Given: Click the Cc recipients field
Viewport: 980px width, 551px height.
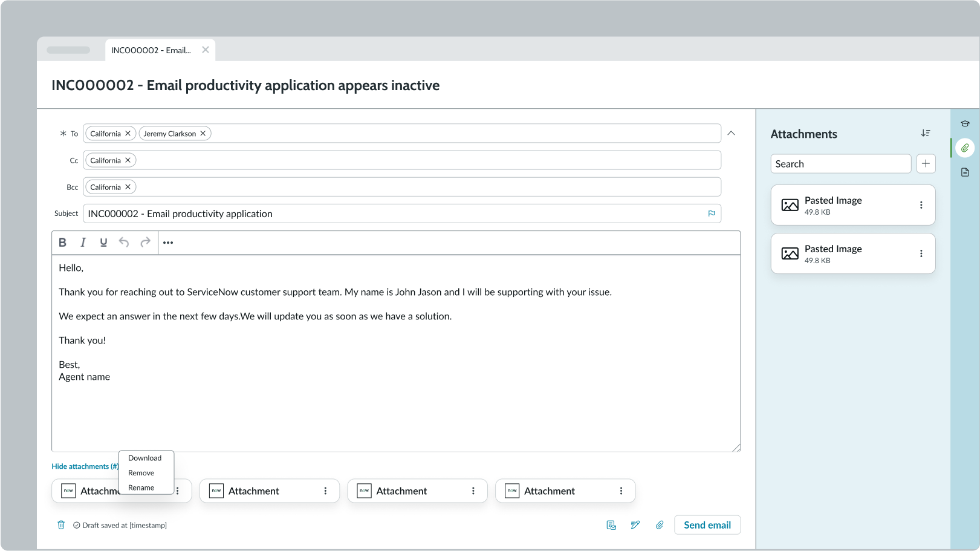Looking at the screenshot, I should coord(402,160).
